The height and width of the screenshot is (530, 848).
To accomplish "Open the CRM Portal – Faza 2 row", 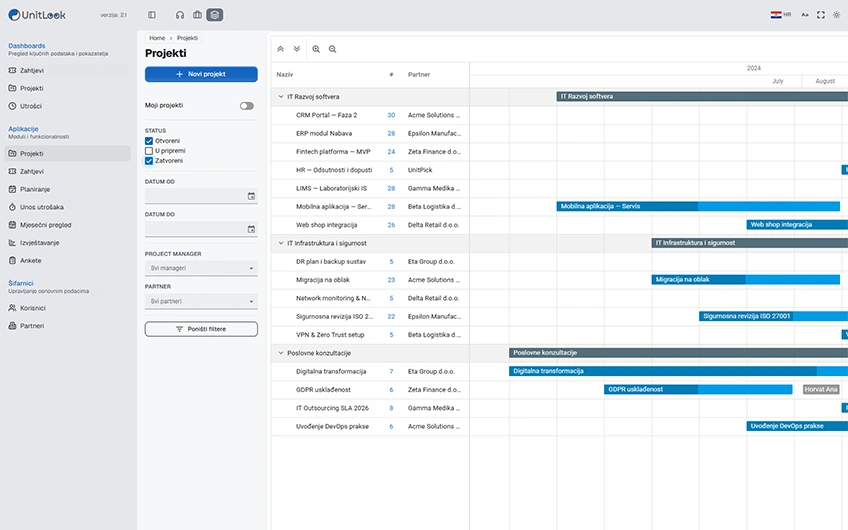I will click(370, 115).
